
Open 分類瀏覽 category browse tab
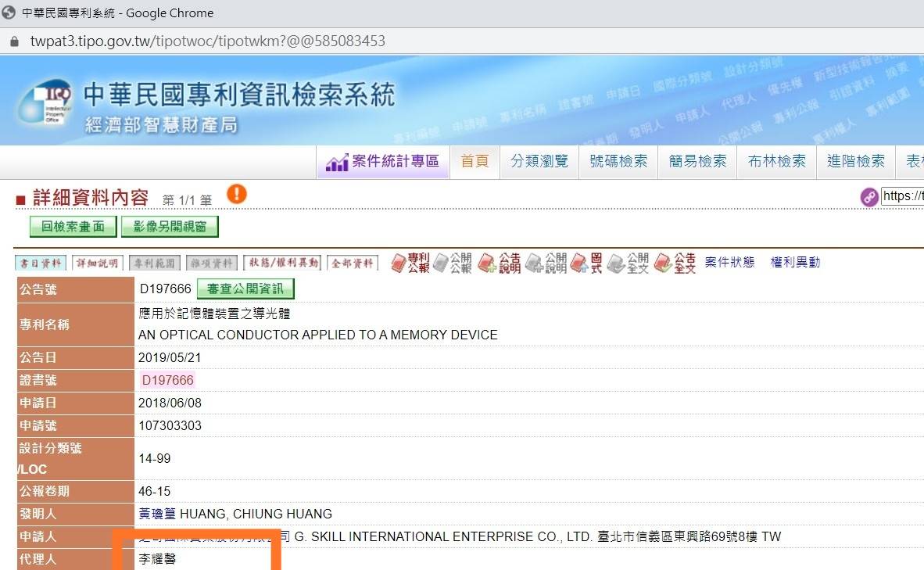coord(539,162)
